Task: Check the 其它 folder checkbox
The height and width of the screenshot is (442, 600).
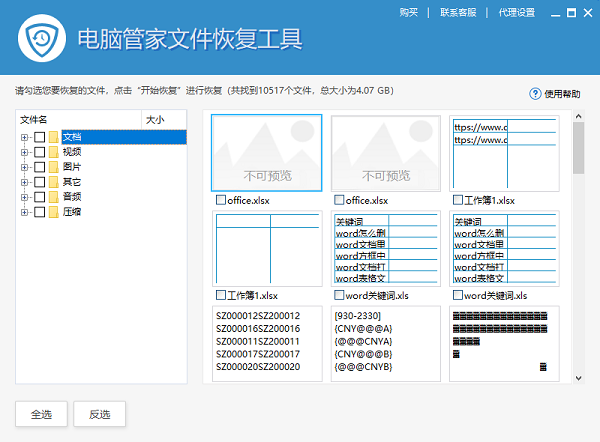Action: 39,182
